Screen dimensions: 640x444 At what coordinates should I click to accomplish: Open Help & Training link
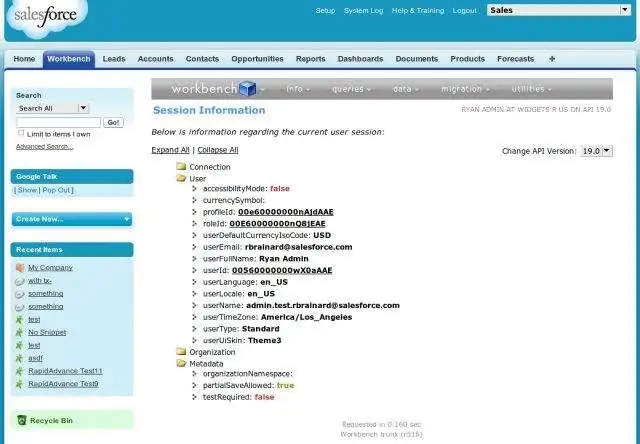(418, 11)
